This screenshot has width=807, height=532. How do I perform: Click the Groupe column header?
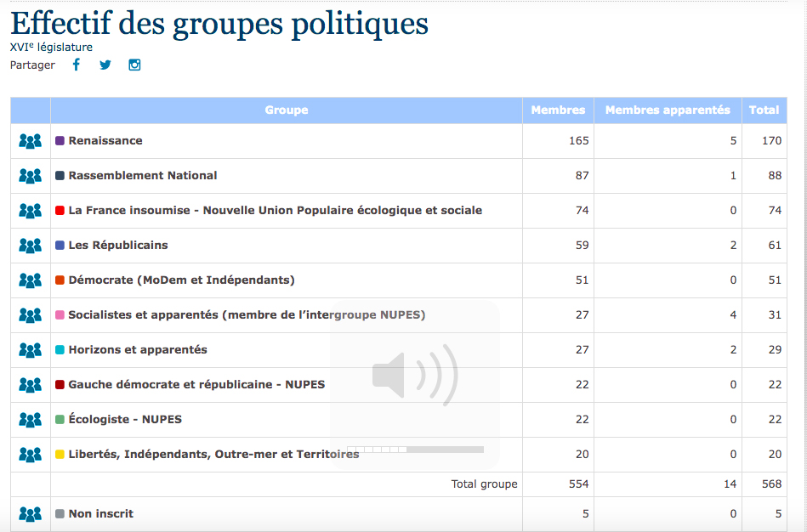click(287, 110)
